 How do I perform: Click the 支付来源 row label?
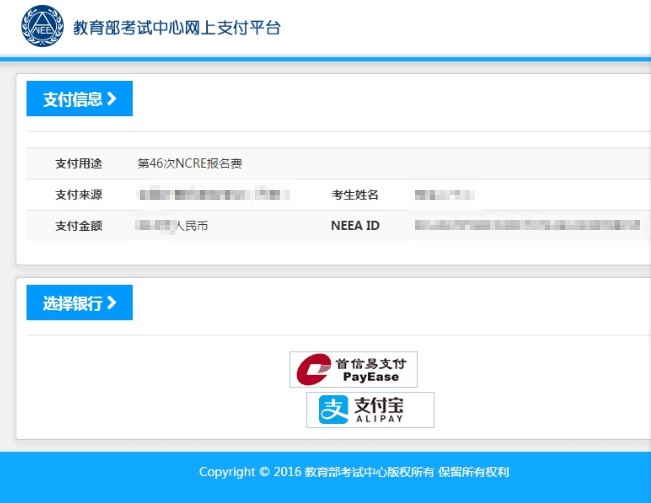(78, 195)
